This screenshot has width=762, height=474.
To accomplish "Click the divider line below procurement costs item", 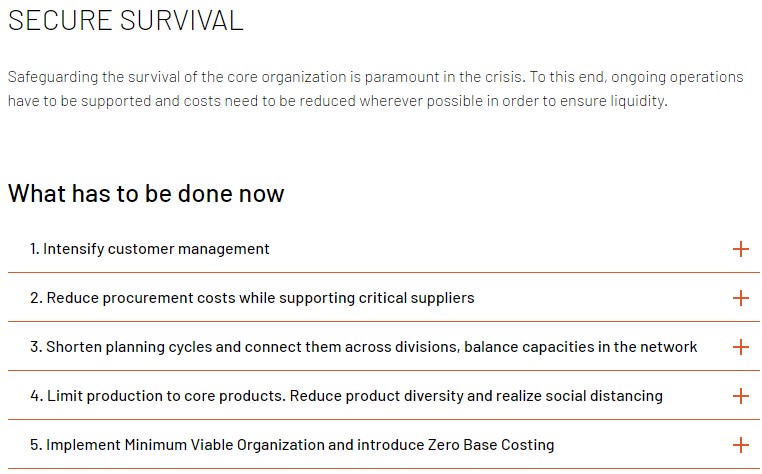I will coord(384,322).
